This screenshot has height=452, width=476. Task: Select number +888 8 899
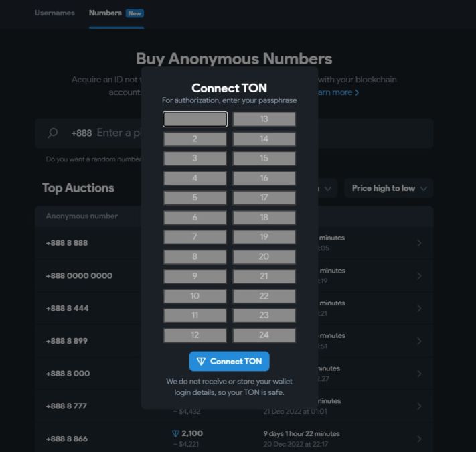[x=66, y=341]
